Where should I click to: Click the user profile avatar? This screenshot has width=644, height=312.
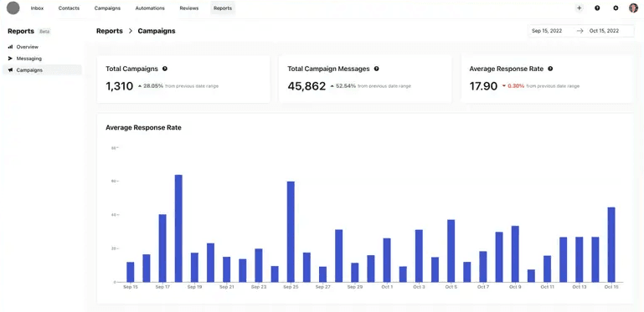point(633,8)
